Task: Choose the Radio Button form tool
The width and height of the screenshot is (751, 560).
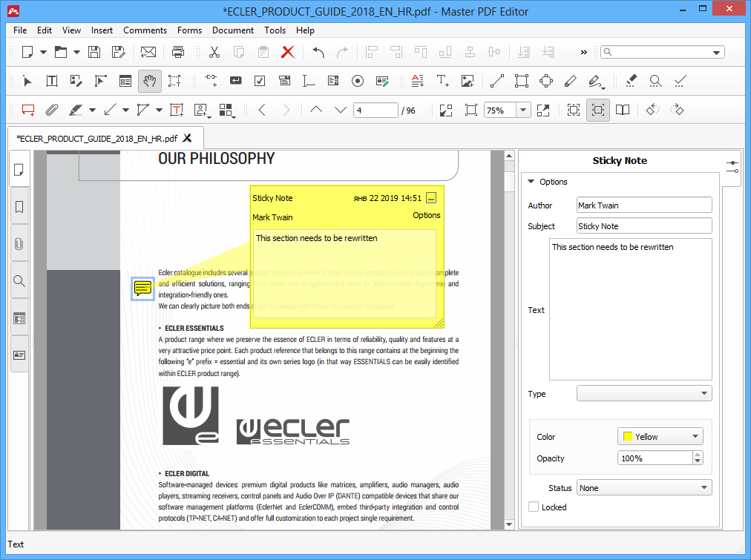Action: click(x=357, y=81)
